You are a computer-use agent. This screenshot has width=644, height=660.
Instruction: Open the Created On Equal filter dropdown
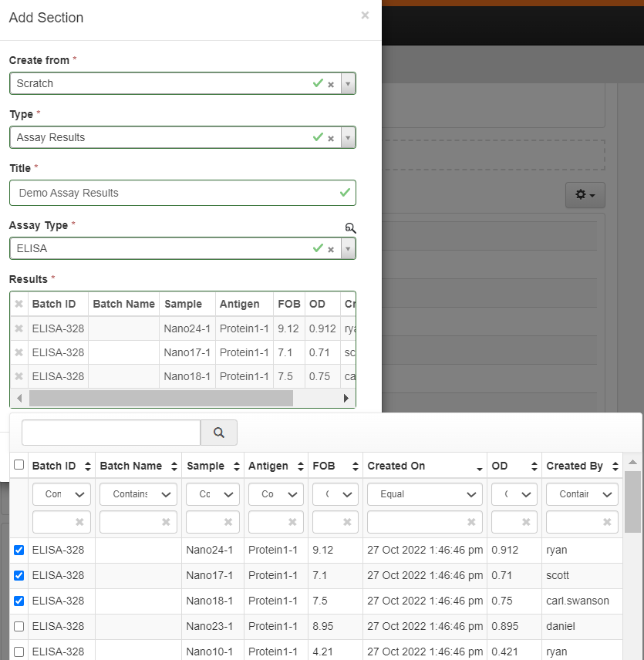(425, 494)
